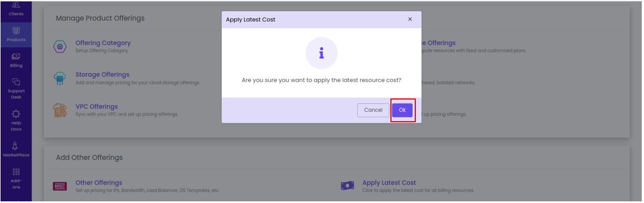
Task: Click the info icon in the dialog
Action: pyautogui.click(x=322, y=53)
